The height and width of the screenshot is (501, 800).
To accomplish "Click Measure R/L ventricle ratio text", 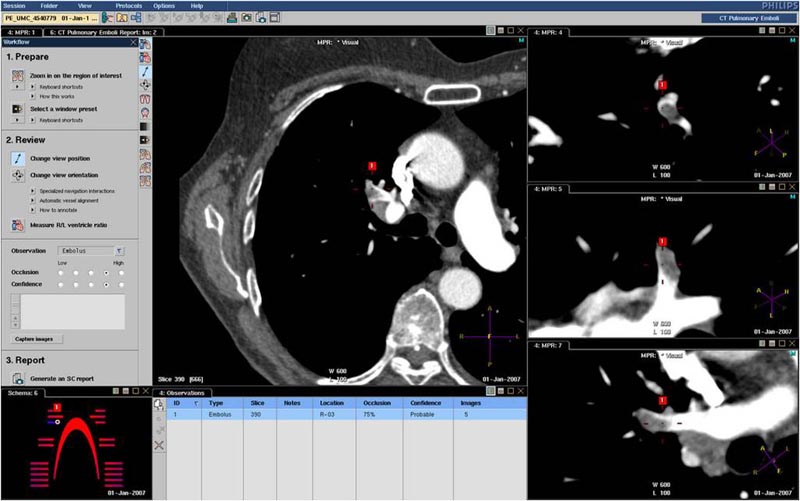I will [x=68, y=225].
